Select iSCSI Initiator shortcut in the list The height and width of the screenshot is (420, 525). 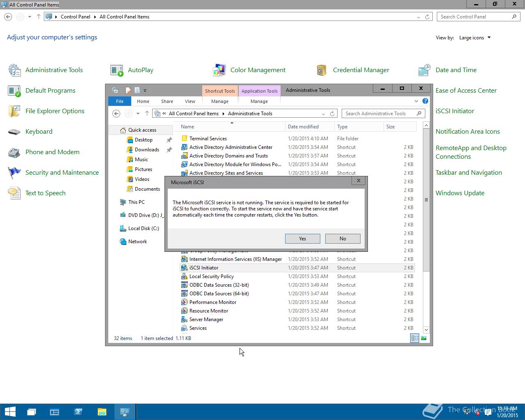pos(297,268)
